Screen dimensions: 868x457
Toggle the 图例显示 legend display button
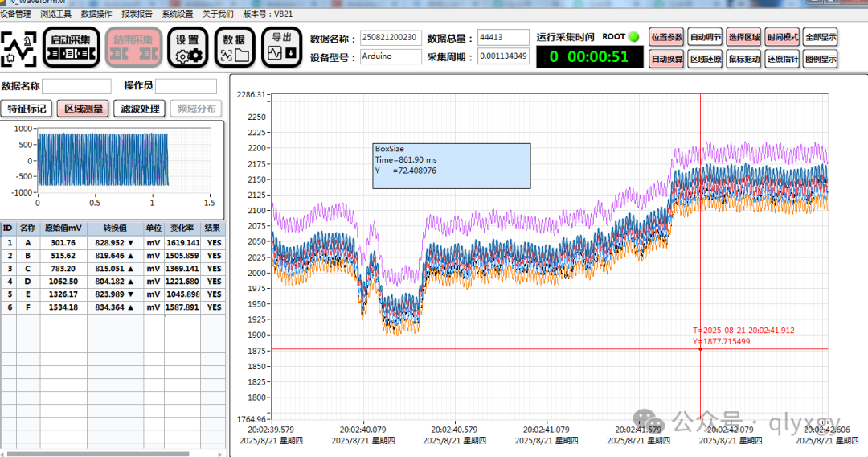pyautogui.click(x=821, y=59)
